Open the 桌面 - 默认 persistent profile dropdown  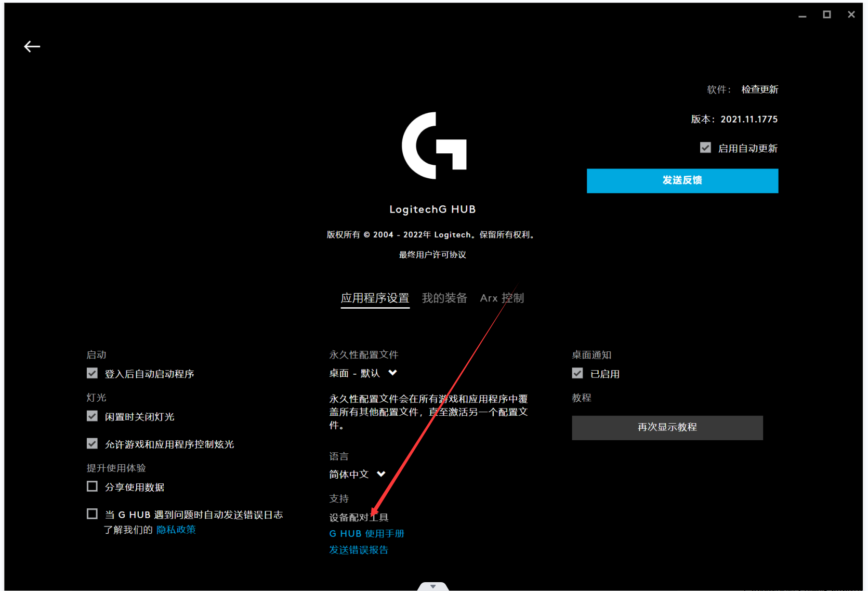[363, 373]
